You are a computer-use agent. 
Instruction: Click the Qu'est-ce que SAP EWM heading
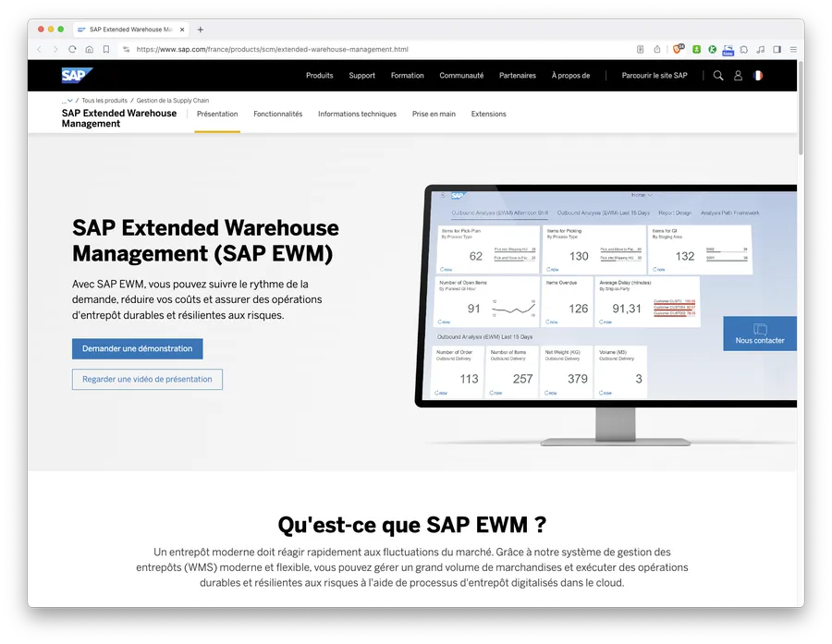point(411,525)
